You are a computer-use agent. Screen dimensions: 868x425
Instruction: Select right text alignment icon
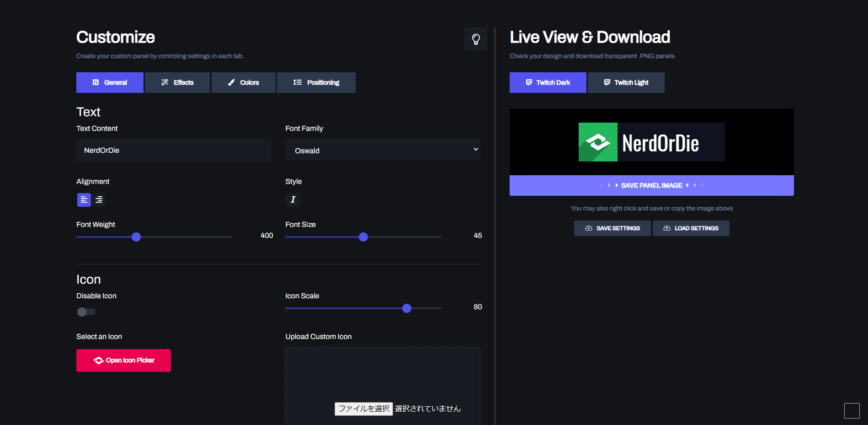click(x=99, y=200)
